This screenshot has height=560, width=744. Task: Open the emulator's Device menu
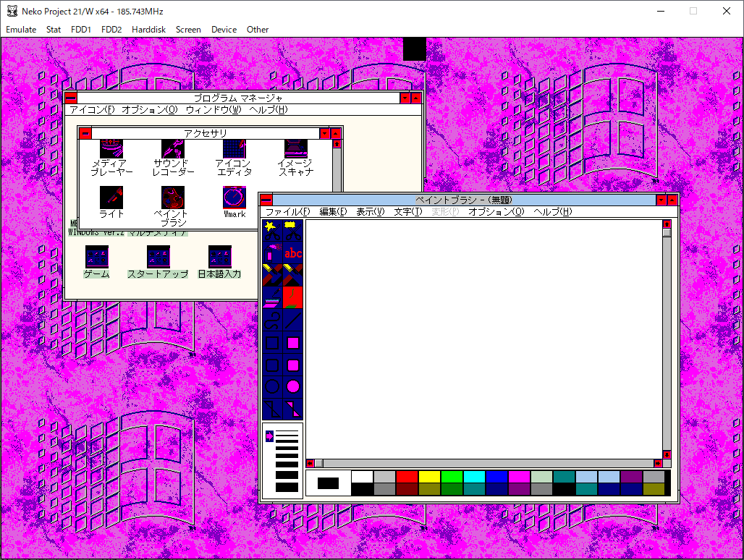pyautogui.click(x=224, y=30)
